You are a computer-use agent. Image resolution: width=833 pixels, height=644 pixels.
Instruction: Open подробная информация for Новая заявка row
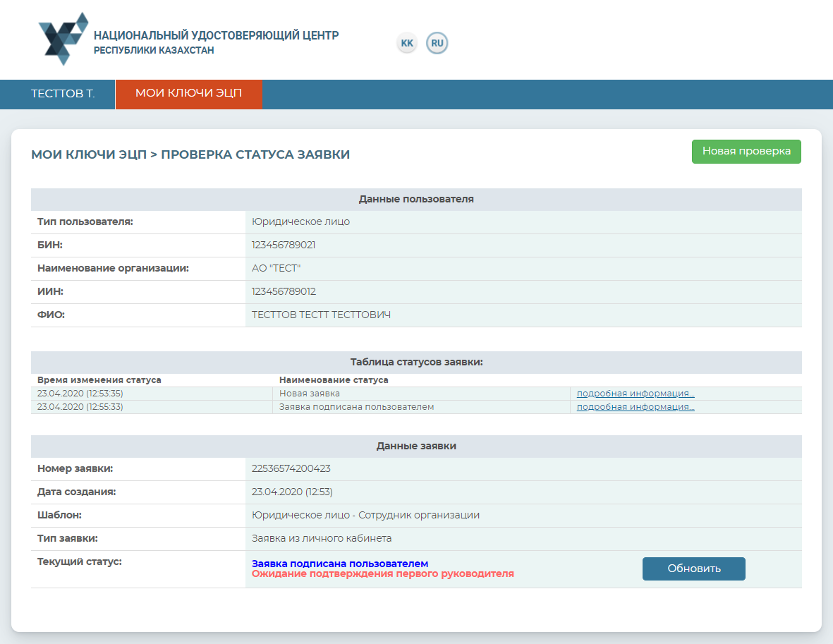coord(635,394)
